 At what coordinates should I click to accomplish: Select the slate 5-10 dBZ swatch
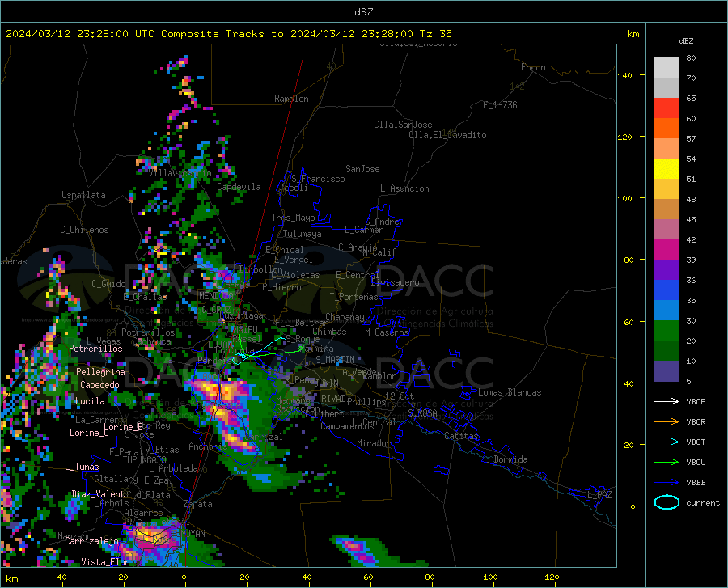[x=667, y=371]
